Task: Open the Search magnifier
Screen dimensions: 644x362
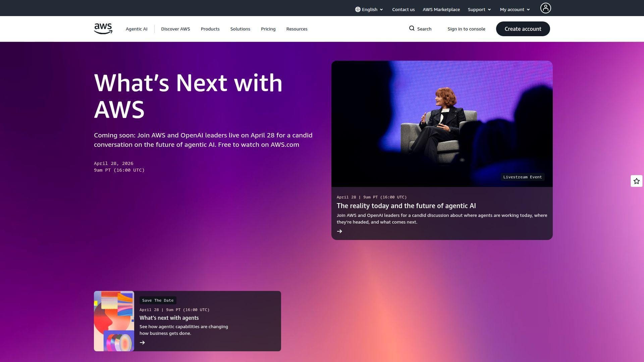Action: pos(420,29)
